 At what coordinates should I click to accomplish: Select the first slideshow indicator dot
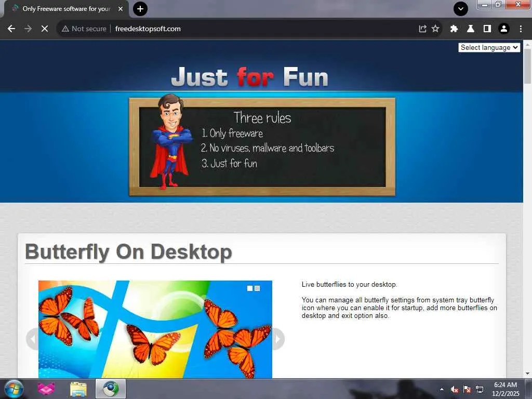(250, 288)
